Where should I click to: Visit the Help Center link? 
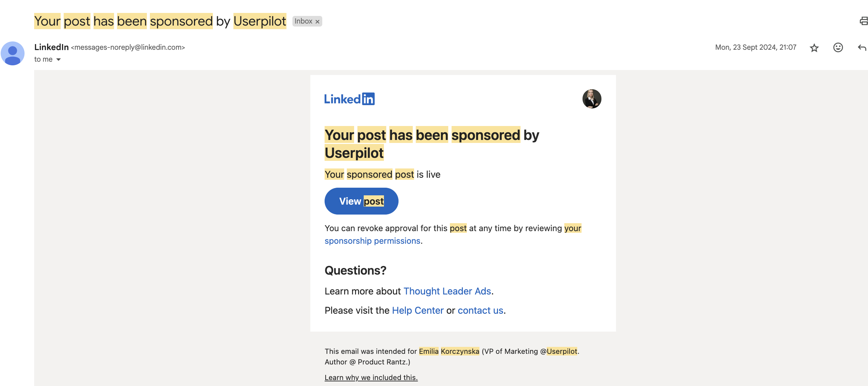(x=418, y=310)
